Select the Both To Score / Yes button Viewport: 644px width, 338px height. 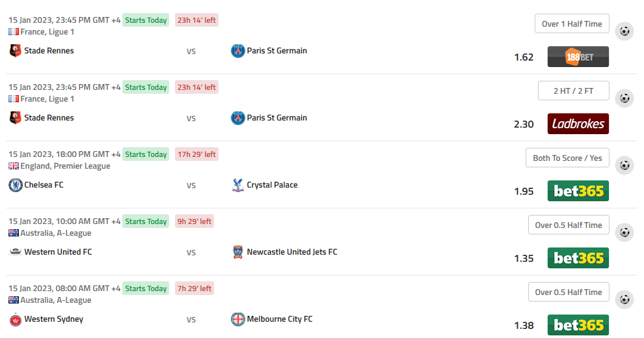pyautogui.click(x=567, y=158)
